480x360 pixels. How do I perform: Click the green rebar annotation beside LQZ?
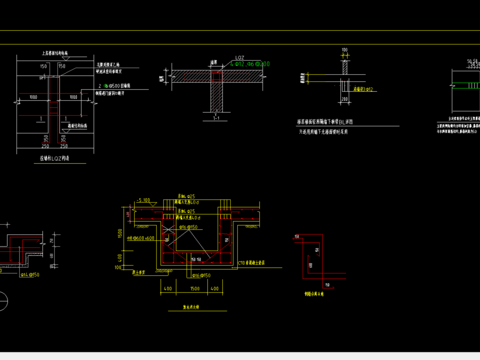point(250,64)
